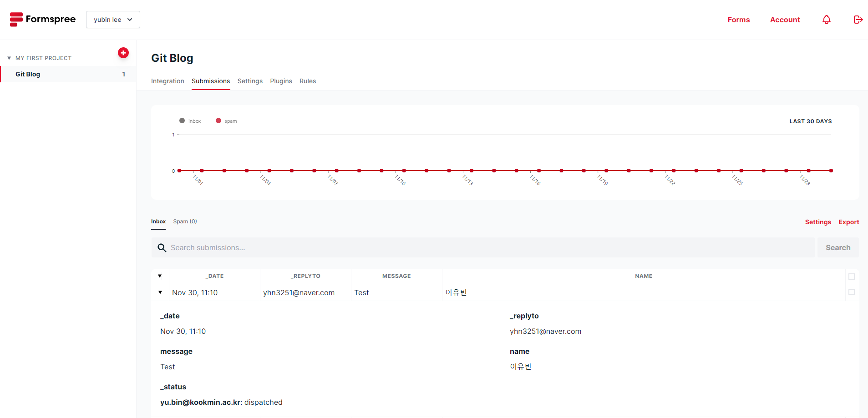Open submissions Settings link beside Export
The height and width of the screenshot is (418, 868).
818,222
